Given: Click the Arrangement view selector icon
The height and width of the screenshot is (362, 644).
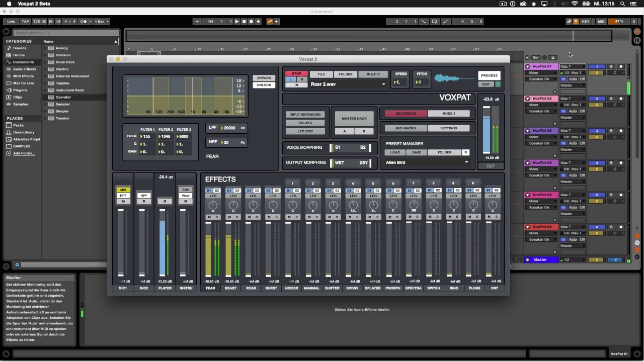Looking at the screenshot, I should [637, 33].
